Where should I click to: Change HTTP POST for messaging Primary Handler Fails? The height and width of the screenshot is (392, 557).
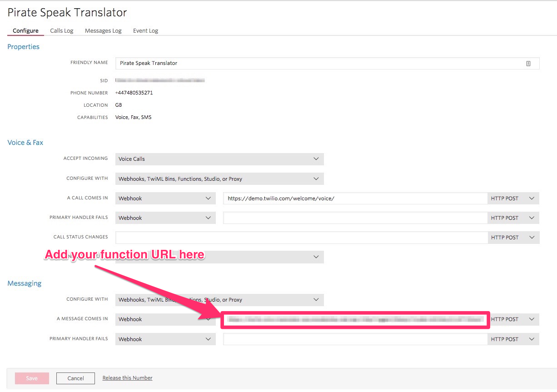(513, 339)
